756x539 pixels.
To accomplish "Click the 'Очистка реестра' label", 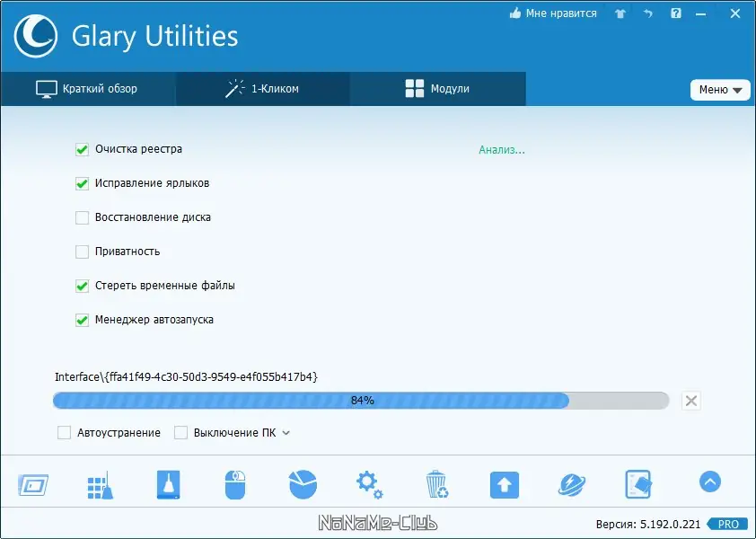I will [138, 149].
